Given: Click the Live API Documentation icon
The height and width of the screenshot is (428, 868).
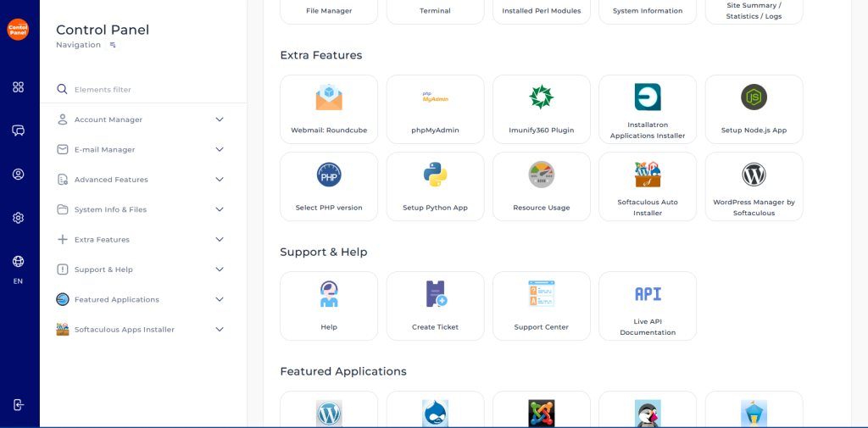Looking at the screenshot, I should (648, 293).
